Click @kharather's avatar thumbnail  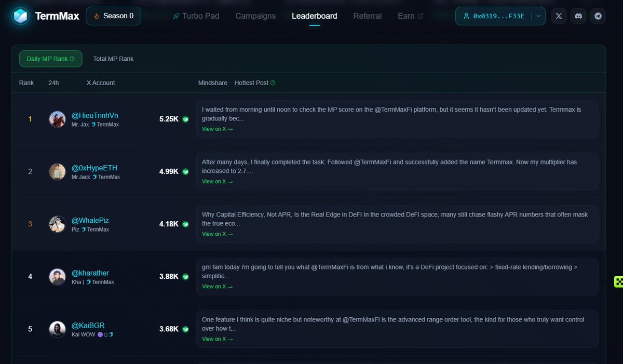(x=57, y=277)
